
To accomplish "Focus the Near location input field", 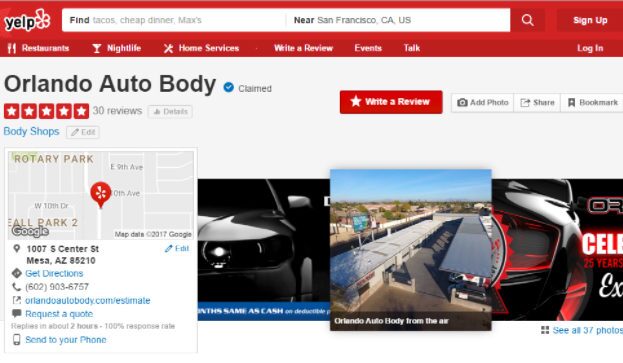I will 398,20.
